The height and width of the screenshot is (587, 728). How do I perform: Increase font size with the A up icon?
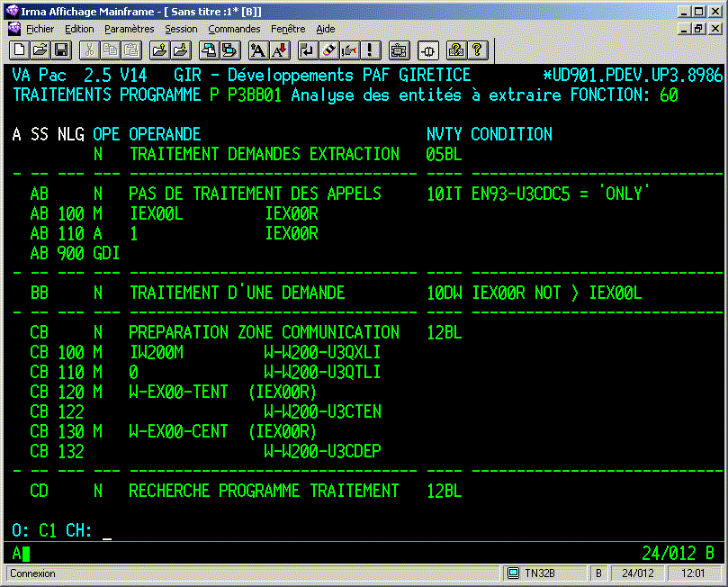pos(258,50)
